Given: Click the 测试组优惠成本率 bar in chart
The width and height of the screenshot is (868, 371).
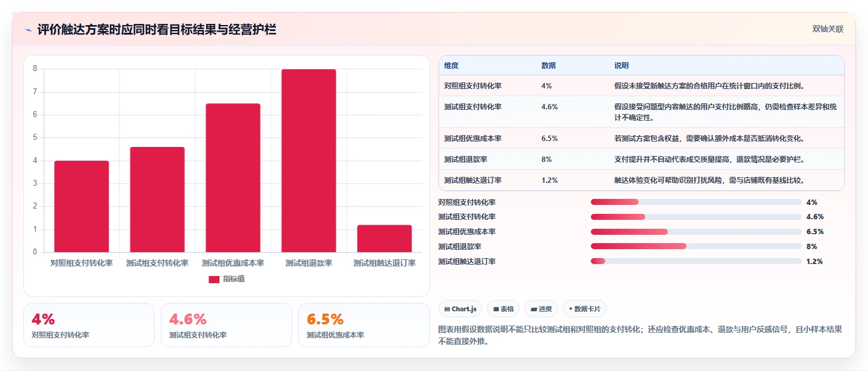Looking at the screenshot, I should [233, 178].
